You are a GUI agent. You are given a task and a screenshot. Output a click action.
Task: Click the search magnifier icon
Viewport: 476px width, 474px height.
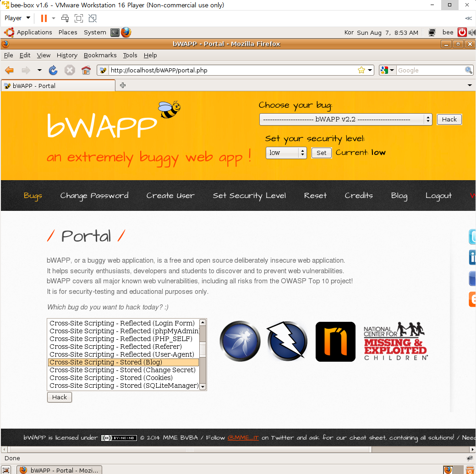(468, 70)
